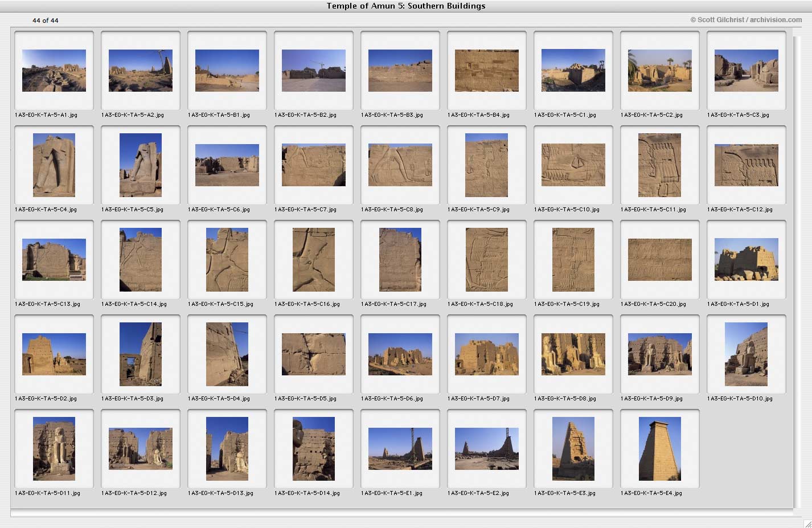812x528 pixels.
Task: Open thumbnail 1A3-EG-K-TA-5-C5.jpg
Action: click(141, 165)
